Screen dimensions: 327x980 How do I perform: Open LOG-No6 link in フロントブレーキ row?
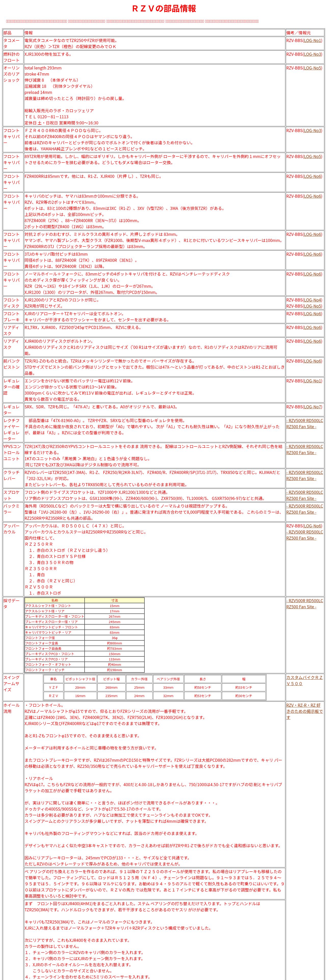312,313
